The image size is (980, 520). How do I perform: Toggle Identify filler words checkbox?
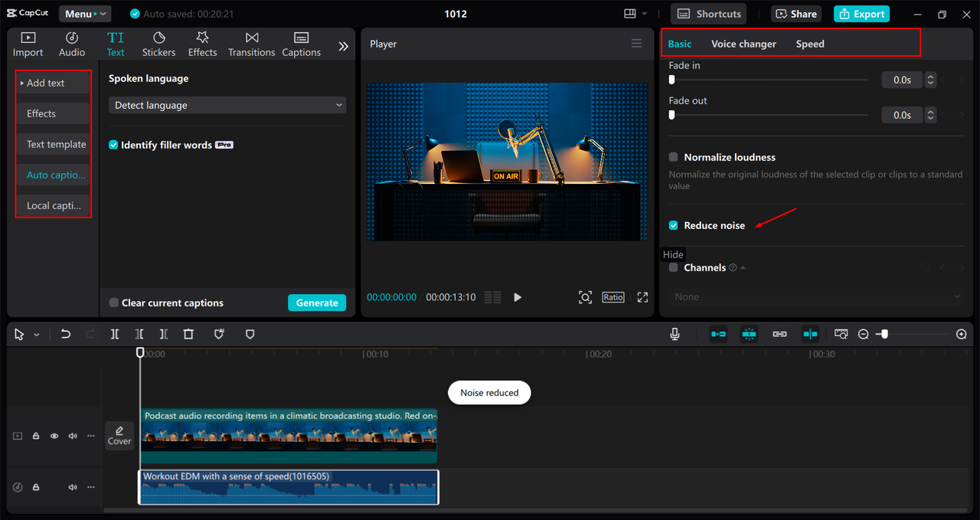tap(113, 145)
